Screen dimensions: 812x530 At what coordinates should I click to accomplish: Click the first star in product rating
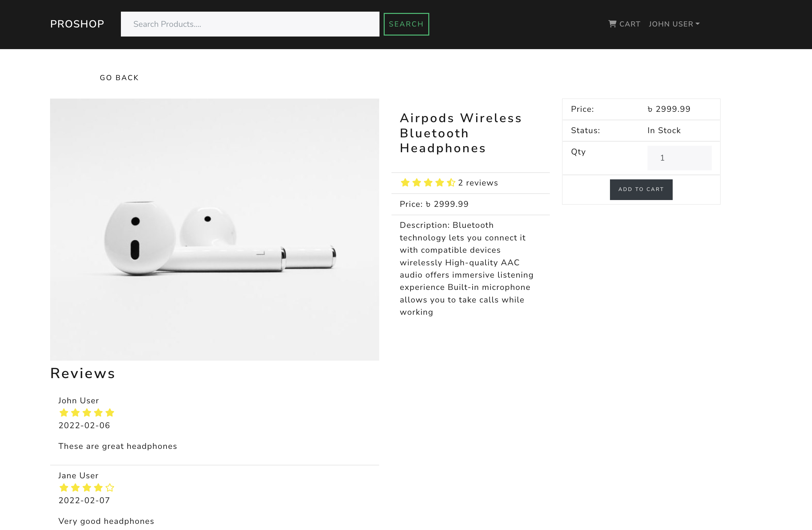pos(405,183)
